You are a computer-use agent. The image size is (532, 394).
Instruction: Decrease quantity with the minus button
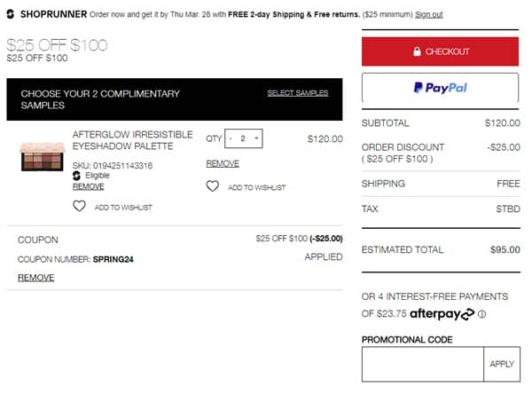(231, 138)
